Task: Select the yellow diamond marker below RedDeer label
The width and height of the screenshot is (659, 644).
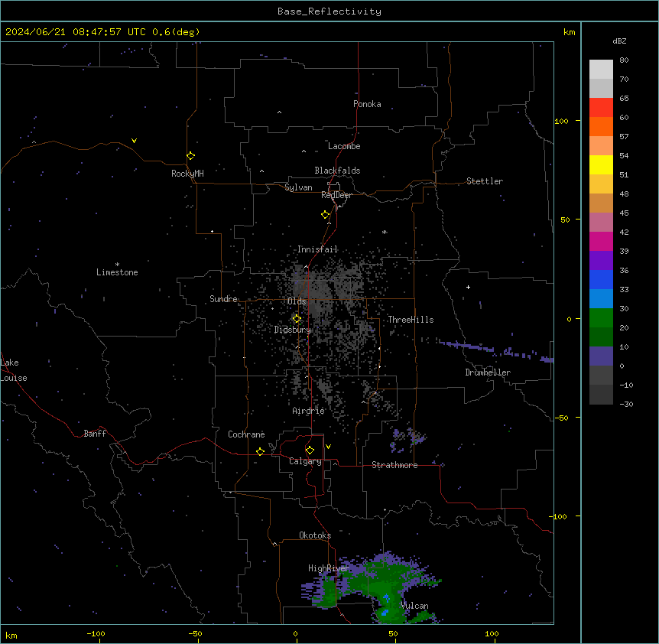Action: (x=326, y=215)
